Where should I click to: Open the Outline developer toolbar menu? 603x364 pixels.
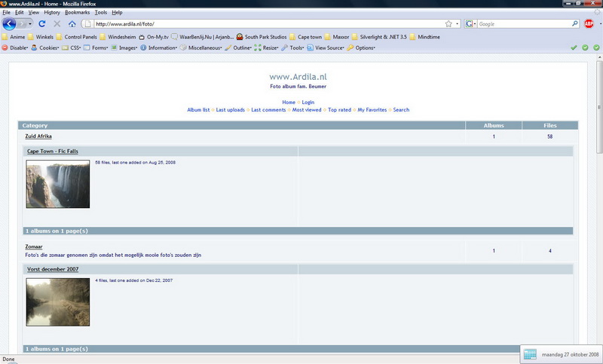coord(238,47)
